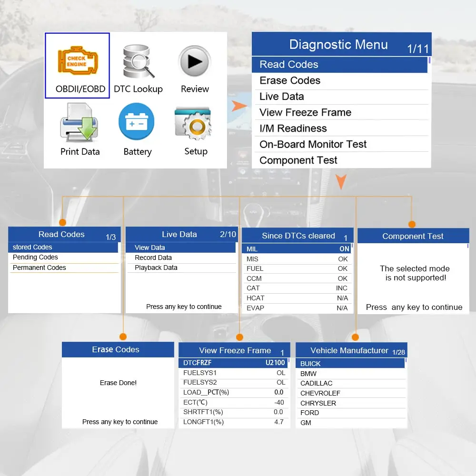Choose stored Codes in Read Codes
The width and height of the screenshot is (476, 476).
[x=63, y=247]
